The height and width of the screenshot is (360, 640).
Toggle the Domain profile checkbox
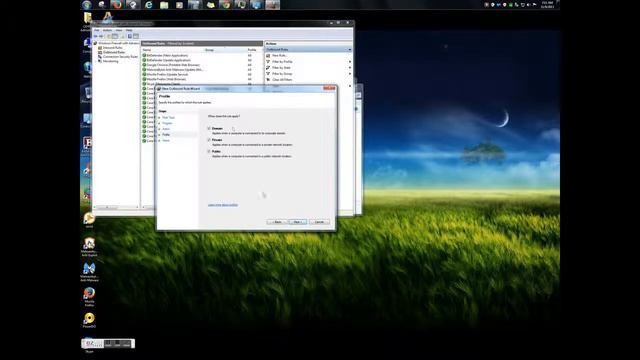[x=209, y=128]
